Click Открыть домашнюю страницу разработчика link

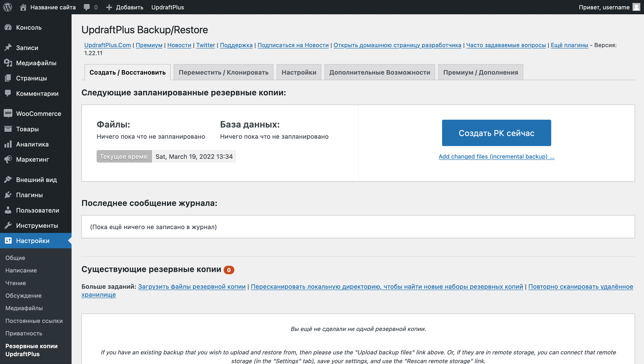click(397, 45)
